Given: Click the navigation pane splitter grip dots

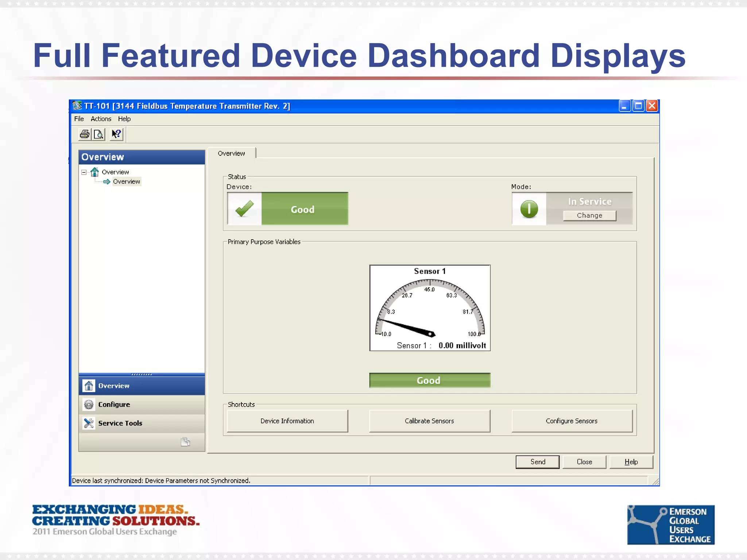Looking at the screenshot, I should 142,374.
